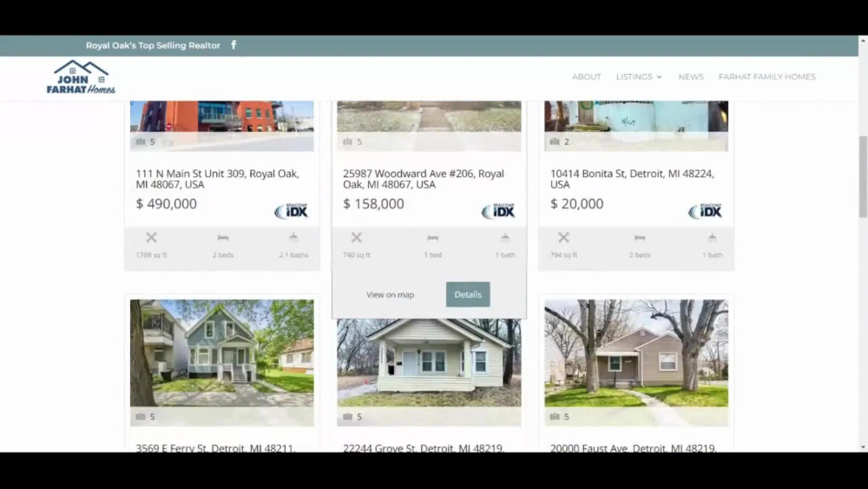Open the Facebook icon in top bar
This screenshot has width=868, height=489.
(233, 45)
